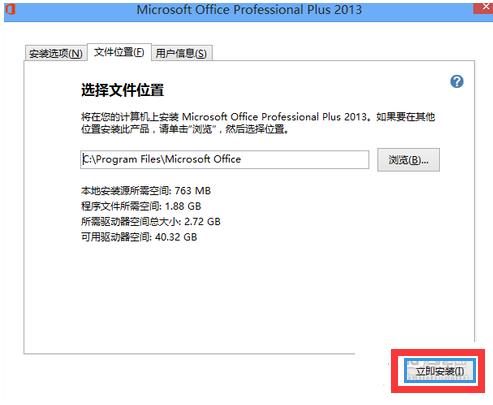
Task: Click the 选择文件位置 heading
Action: (122, 90)
